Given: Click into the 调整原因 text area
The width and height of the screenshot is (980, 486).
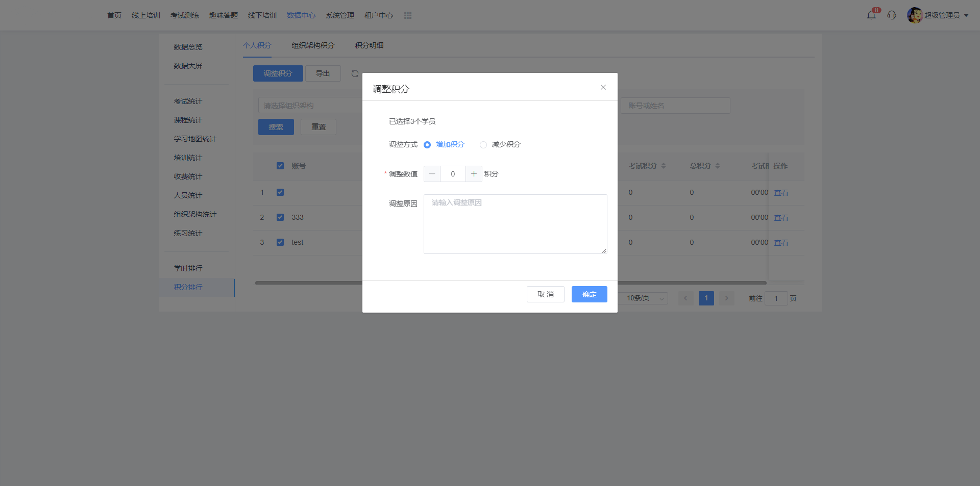Looking at the screenshot, I should coord(515,224).
